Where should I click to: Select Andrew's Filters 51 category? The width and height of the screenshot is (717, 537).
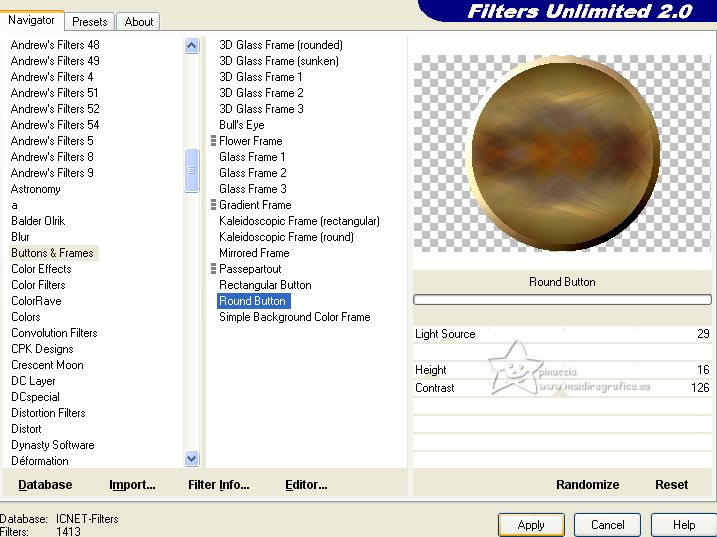tap(54, 93)
